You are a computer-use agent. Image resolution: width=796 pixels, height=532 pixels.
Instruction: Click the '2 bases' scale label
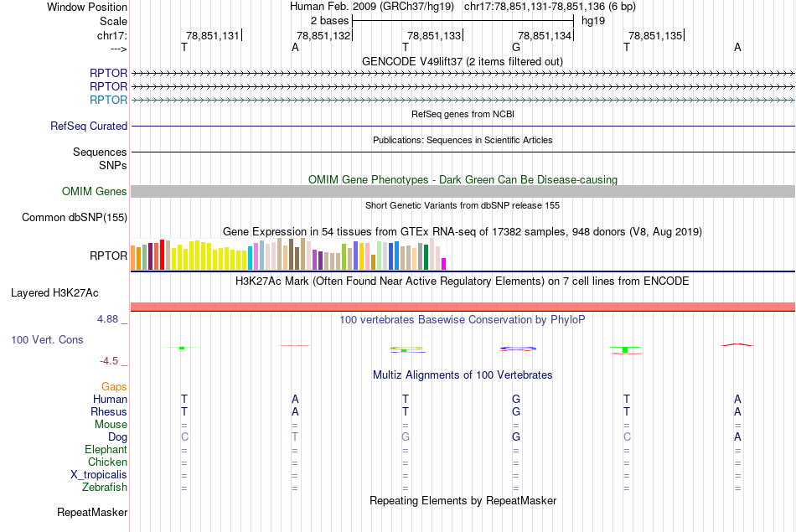pyautogui.click(x=330, y=21)
